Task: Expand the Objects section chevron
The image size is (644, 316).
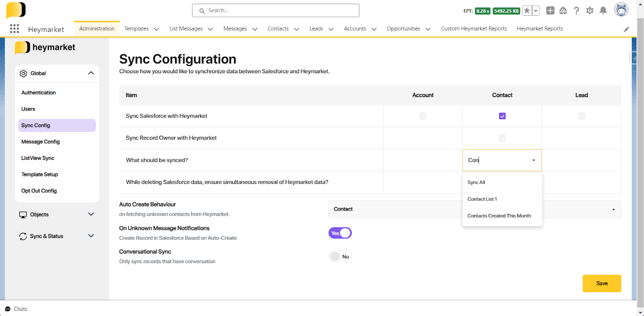Action: [91, 214]
